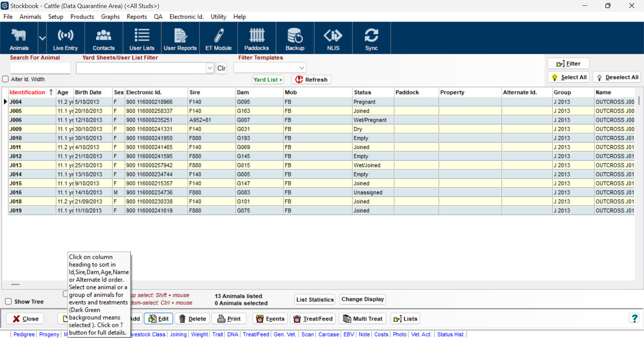Open the Electronic Id. menu
The width and height of the screenshot is (644, 338).
pos(186,17)
